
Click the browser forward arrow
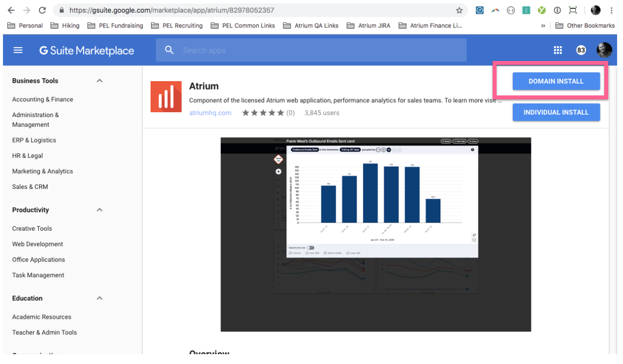(27, 10)
